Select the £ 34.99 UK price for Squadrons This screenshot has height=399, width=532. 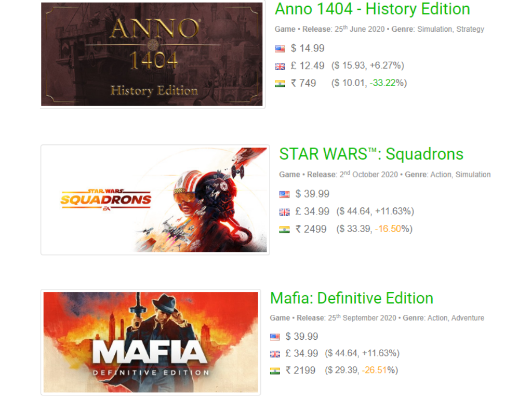312,211
